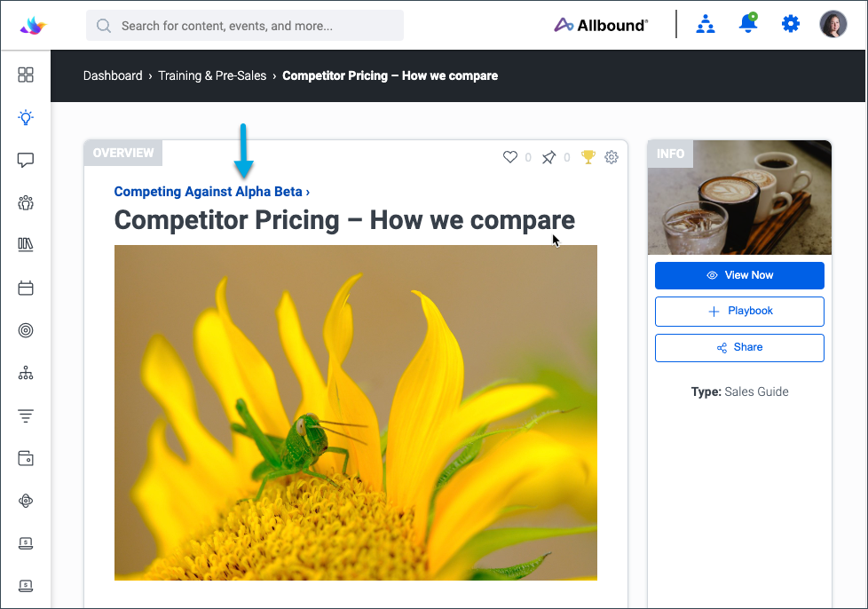The height and width of the screenshot is (609, 868).
Task: Open the user profile avatar
Action: click(x=833, y=24)
